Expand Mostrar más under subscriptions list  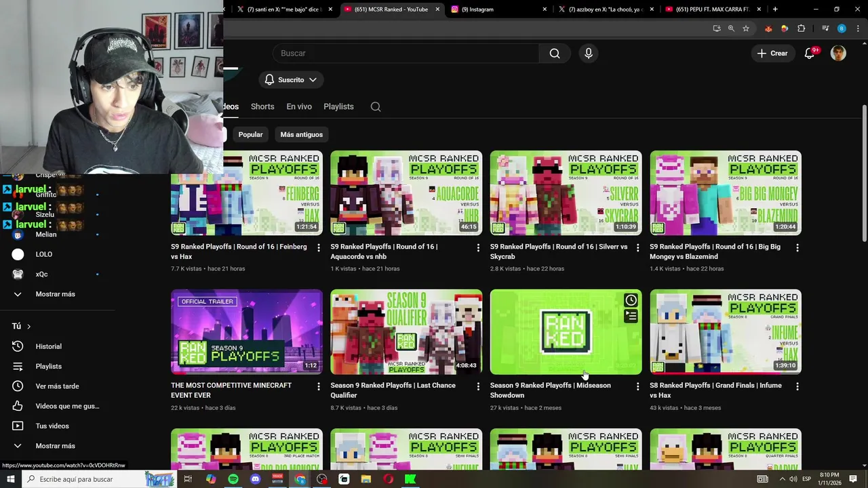point(56,294)
